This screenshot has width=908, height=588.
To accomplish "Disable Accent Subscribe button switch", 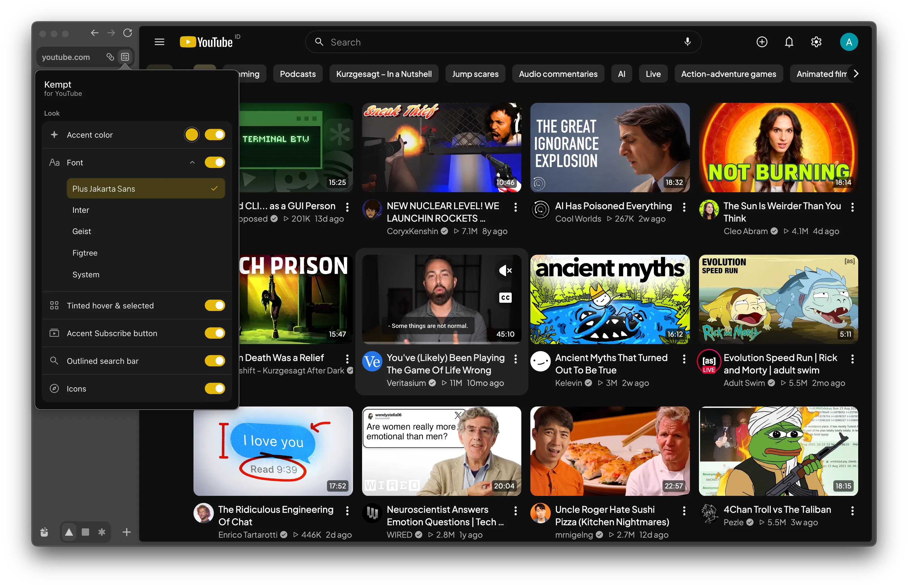I will (215, 333).
